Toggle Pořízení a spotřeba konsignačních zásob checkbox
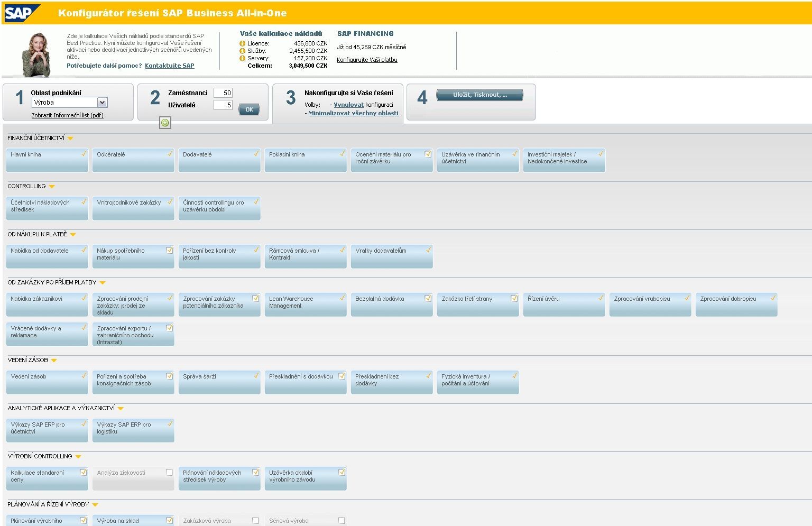The width and height of the screenshot is (812, 526). (170, 376)
